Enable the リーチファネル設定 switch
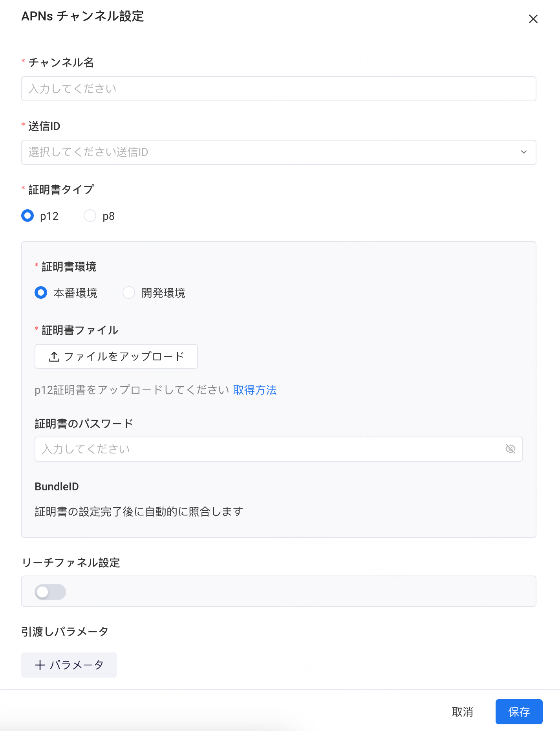Screen dimensions: 560x731 point(50,592)
